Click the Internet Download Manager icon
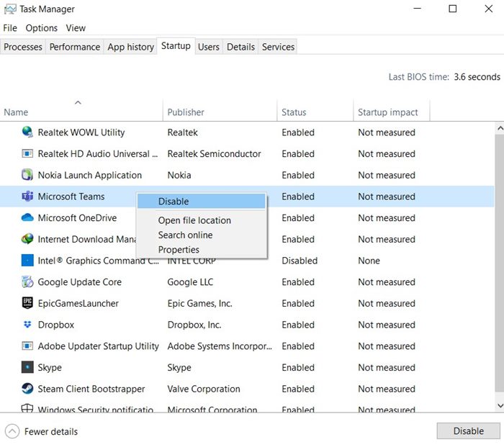The height and width of the screenshot is (447, 504). 27,239
